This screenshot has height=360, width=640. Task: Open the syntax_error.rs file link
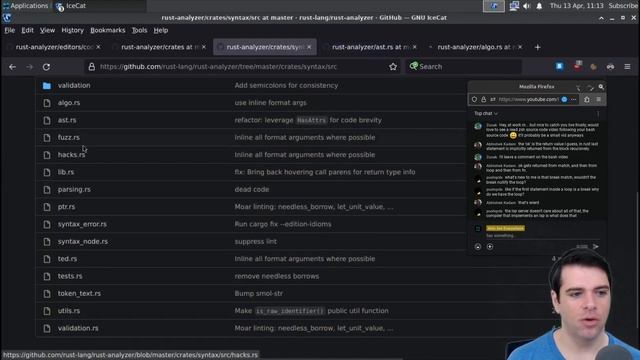click(x=82, y=224)
